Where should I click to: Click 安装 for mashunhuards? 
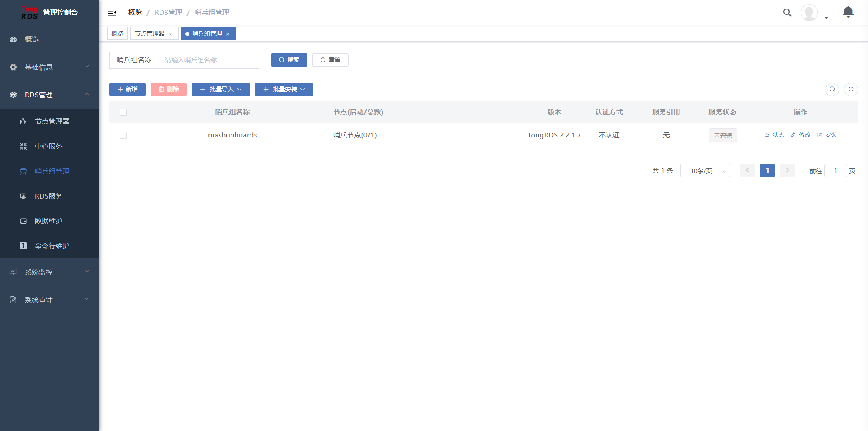pos(827,135)
